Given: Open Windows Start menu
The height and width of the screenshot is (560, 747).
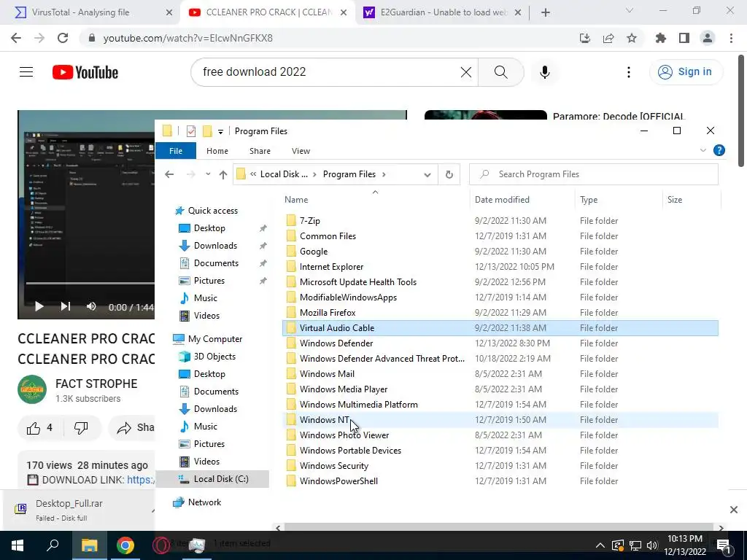Looking at the screenshot, I should [18, 545].
